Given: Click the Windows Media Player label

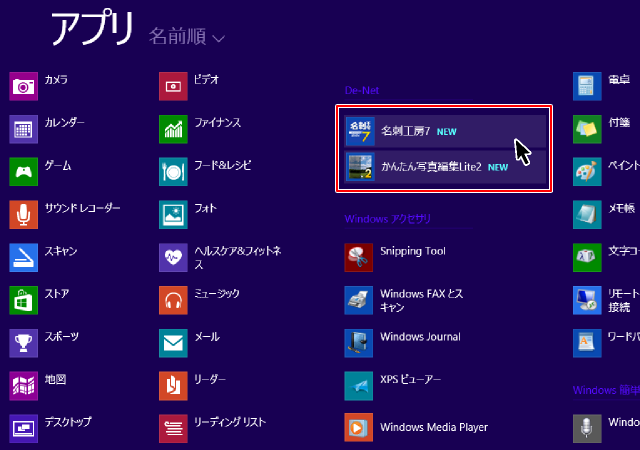Looking at the screenshot, I should coord(434,427).
